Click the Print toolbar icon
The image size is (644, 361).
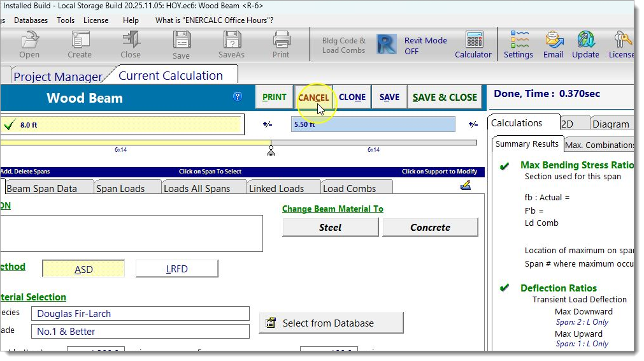[281, 41]
